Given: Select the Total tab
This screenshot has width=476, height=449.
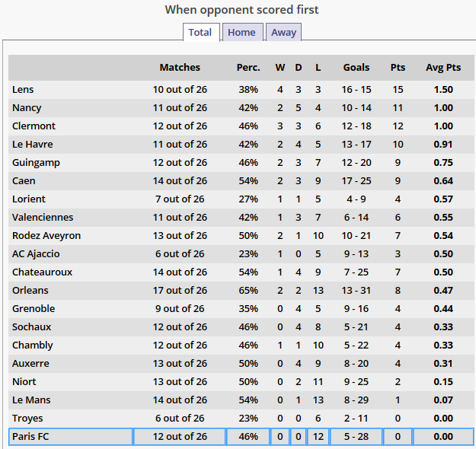Looking at the screenshot, I should click(x=200, y=32).
